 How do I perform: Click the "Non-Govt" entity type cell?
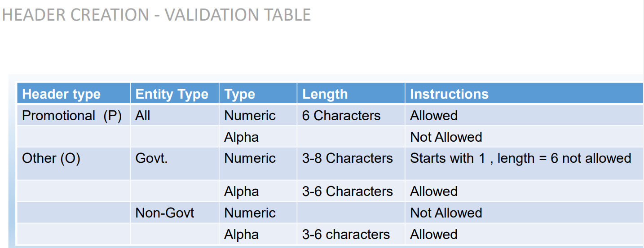click(x=165, y=213)
